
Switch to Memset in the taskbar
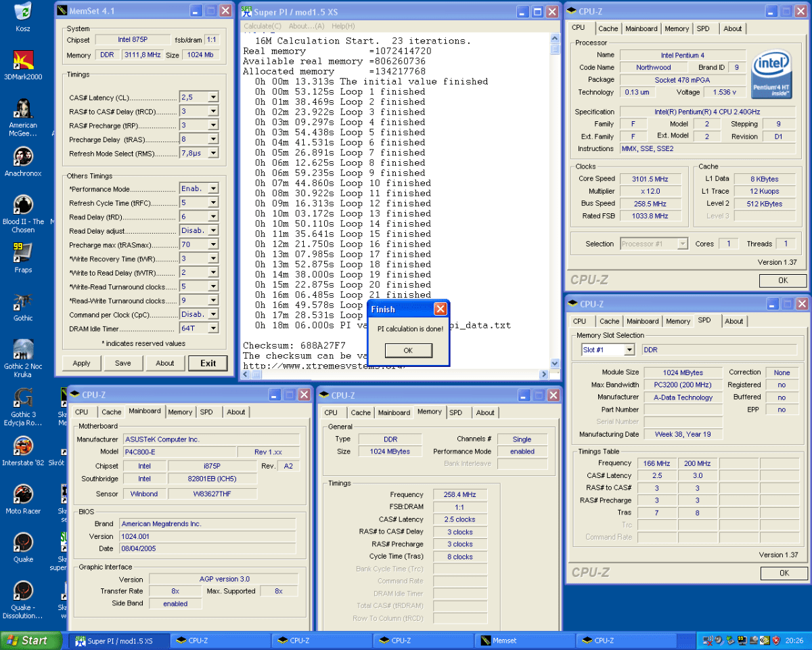click(524, 641)
